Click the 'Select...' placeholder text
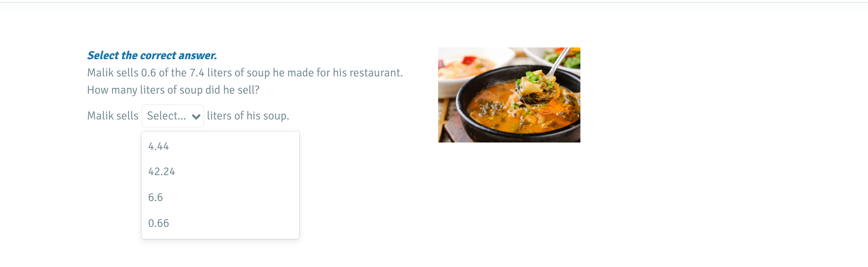This screenshot has width=868, height=267. click(x=166, y=116)
